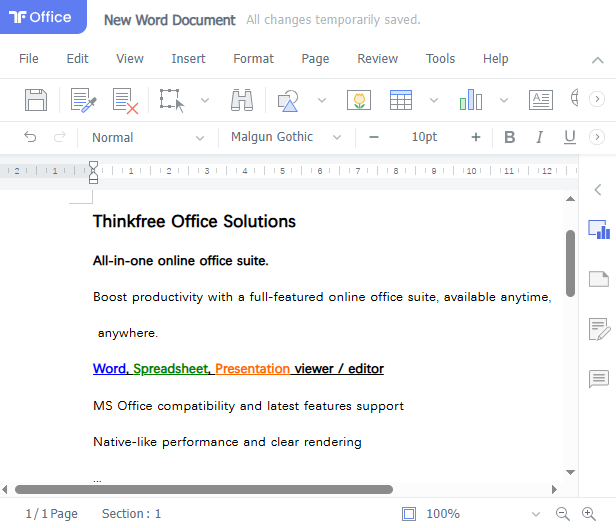Image resolution: width=616 pixels, height=528 pixels.
Task: Click the zoom out magnifier icon
Action: [x=563, y=513]
